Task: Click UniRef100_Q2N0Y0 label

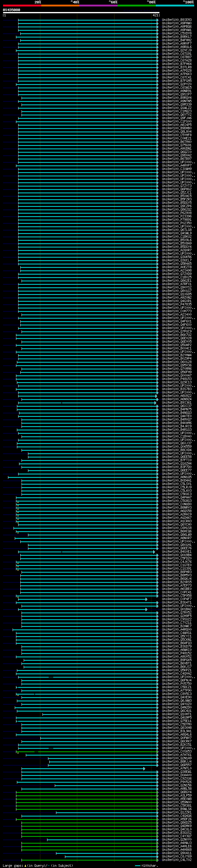Action: pos(177,839)
